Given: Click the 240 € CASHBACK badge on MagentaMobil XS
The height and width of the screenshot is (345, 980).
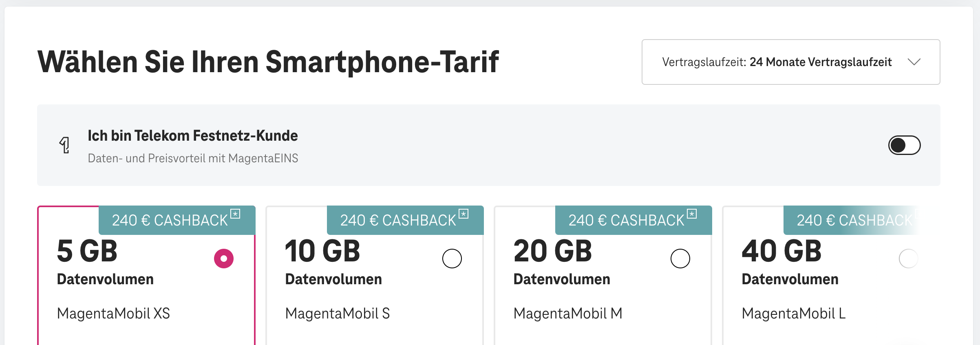Looking at the screenshot, I should pos(170,221).
